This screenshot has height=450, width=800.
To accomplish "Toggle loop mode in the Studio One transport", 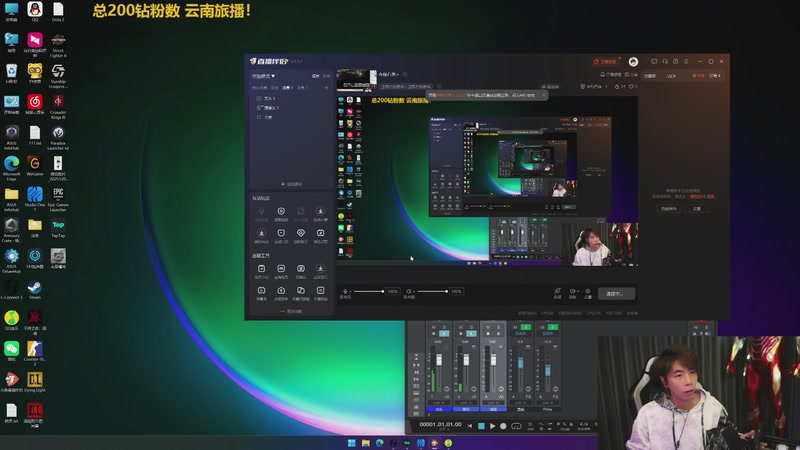I will pos(516,426).
